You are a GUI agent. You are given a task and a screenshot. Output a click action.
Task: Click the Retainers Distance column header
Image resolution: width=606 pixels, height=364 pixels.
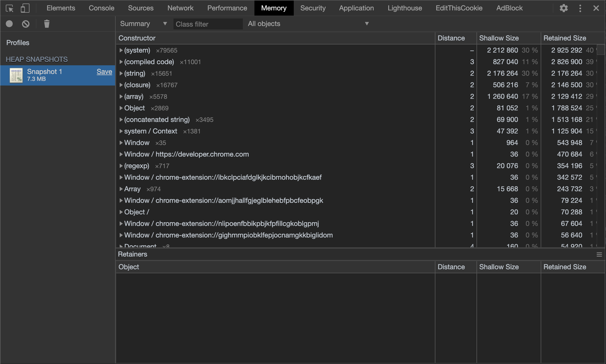point(456,267)
